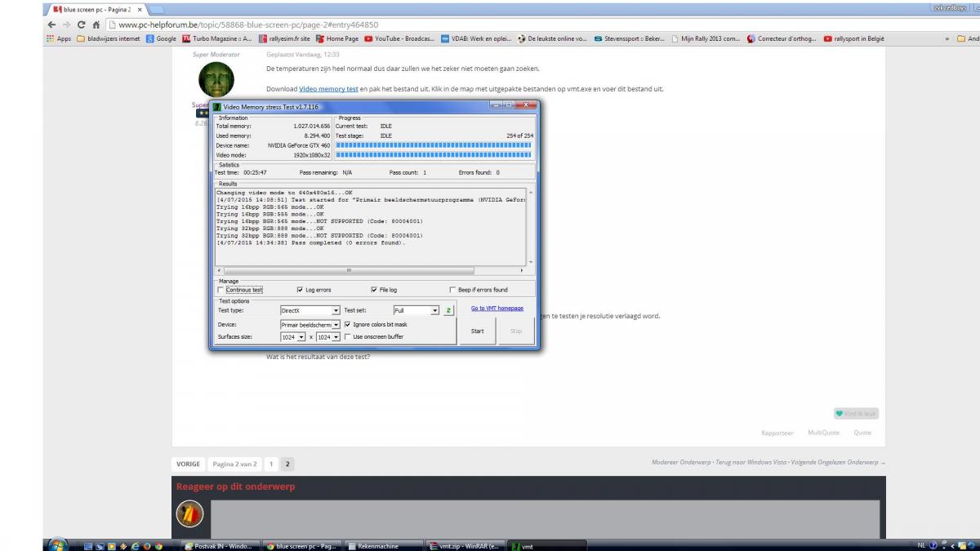980x551 pixels.
Task: Click the first test progress bar
Action: pos(434,145)
